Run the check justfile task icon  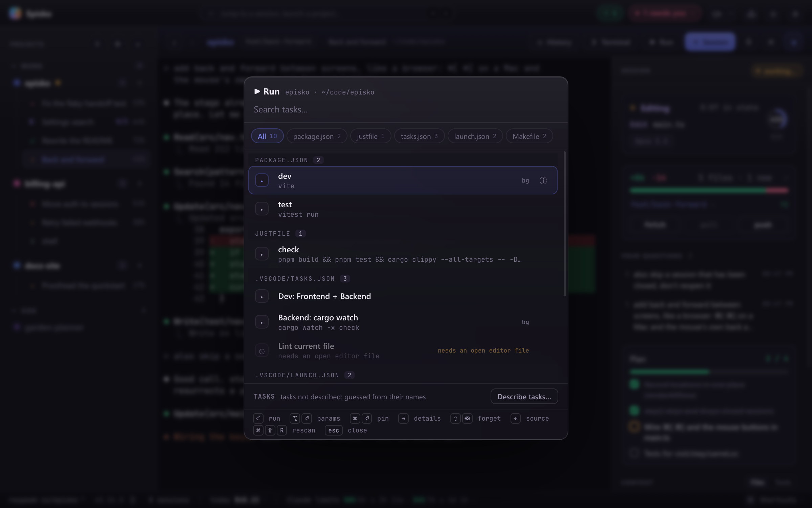[262, 254]
